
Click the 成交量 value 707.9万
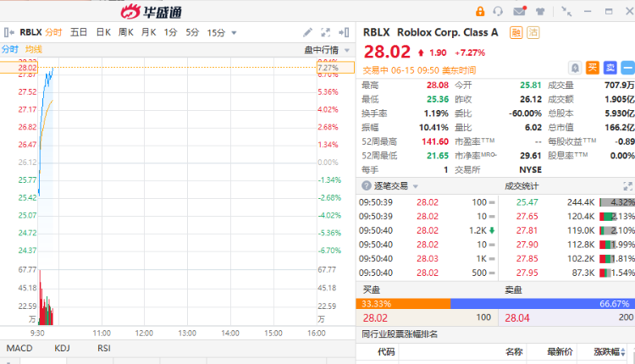(x=619, y=85)
